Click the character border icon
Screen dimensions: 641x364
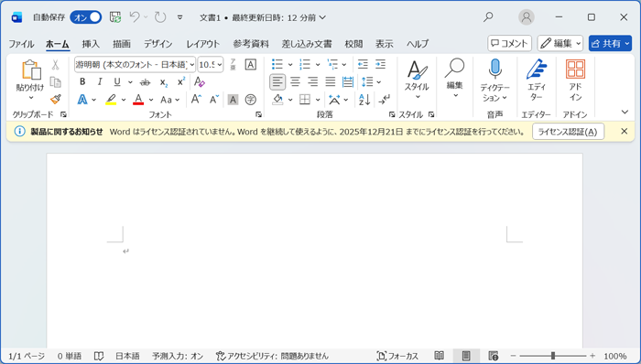[x=250, y=64]
